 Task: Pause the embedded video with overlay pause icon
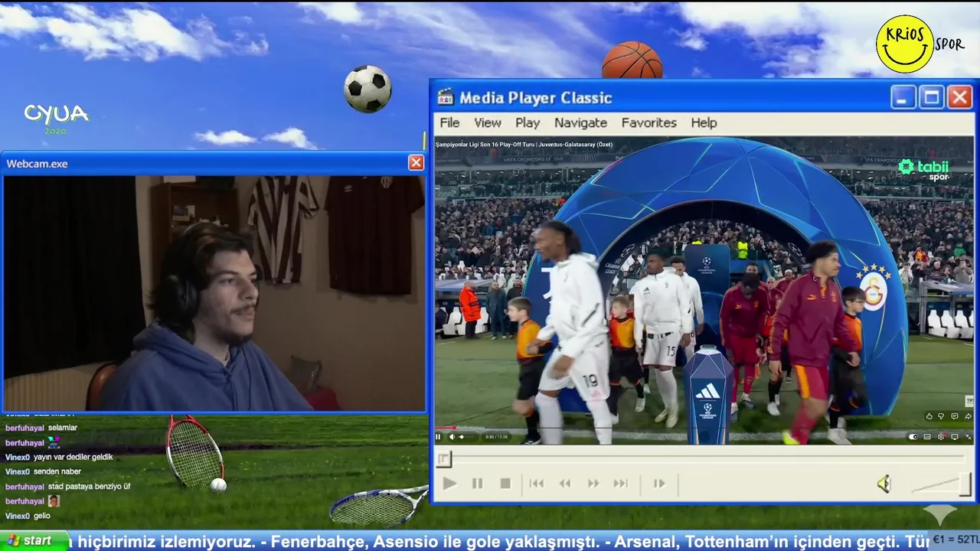click(x=438, y=437)
